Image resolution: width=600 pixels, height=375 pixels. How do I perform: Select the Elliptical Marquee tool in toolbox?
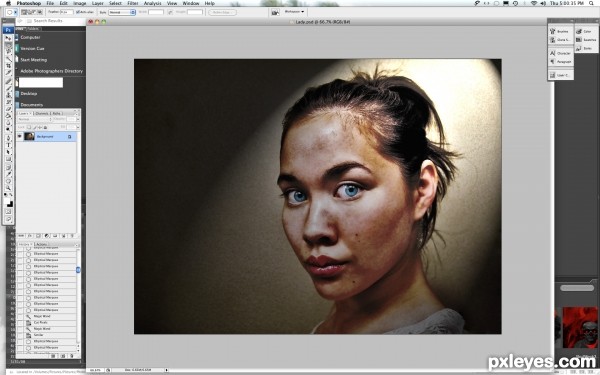coord(8,45)
